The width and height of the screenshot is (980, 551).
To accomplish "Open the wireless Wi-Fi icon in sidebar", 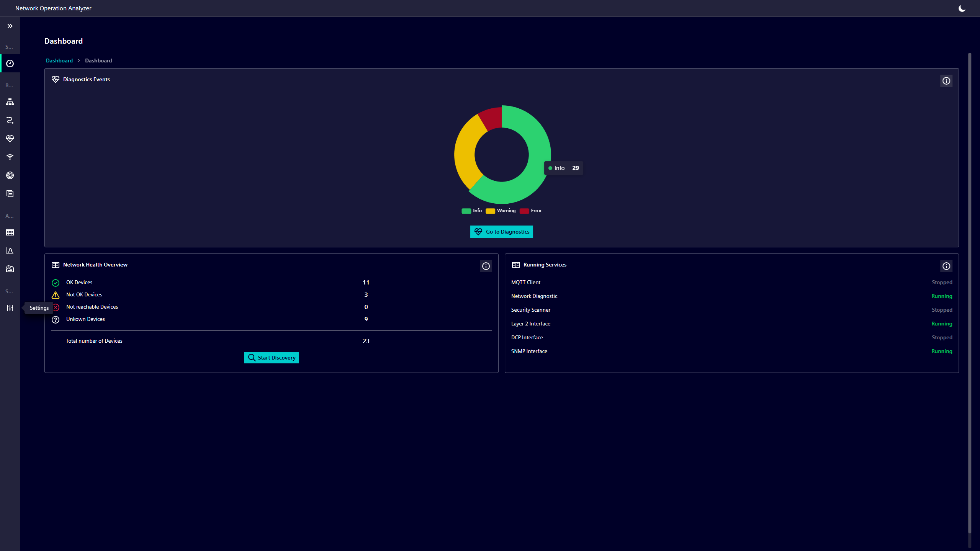I will click(10, 157).
